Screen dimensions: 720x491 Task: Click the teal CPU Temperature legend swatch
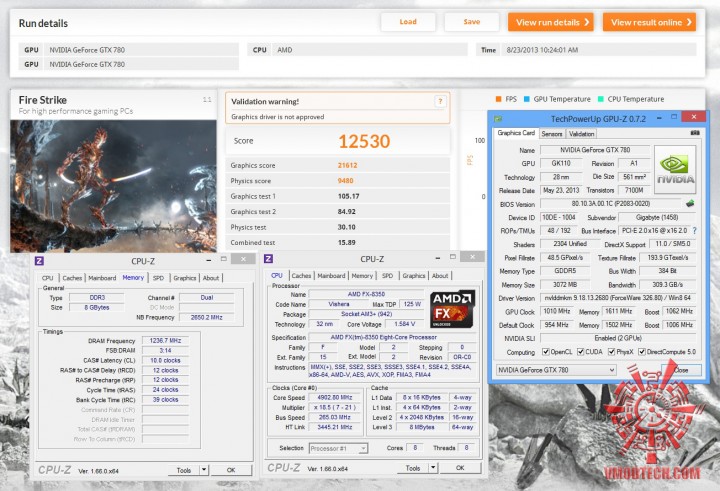601,99
